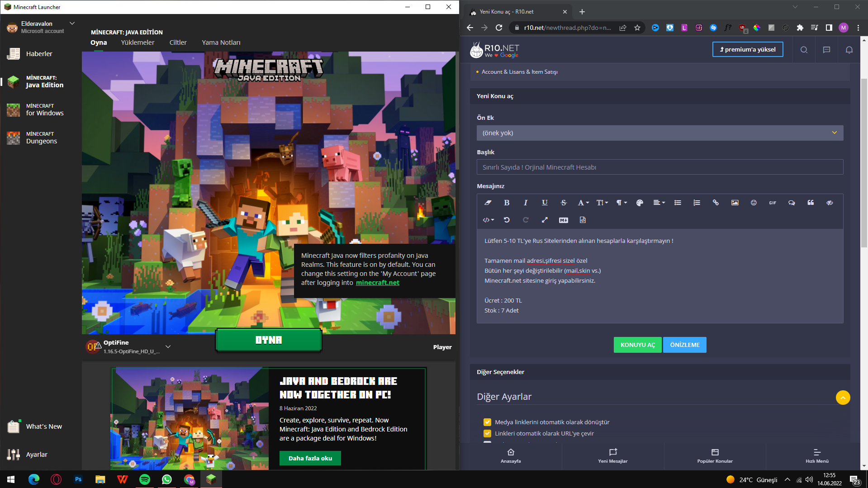This screenshot has height=488, width=868.
Task: Switch to the Yüklemeler tab
Action: pyautogui.click(x=138, y=43)
